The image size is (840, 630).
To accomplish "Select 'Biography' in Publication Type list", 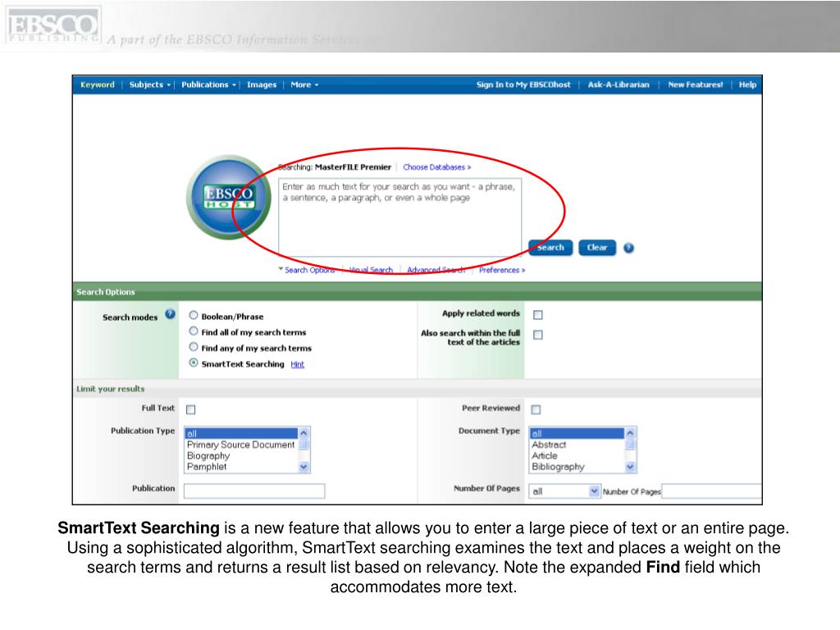I will point(241,456).
